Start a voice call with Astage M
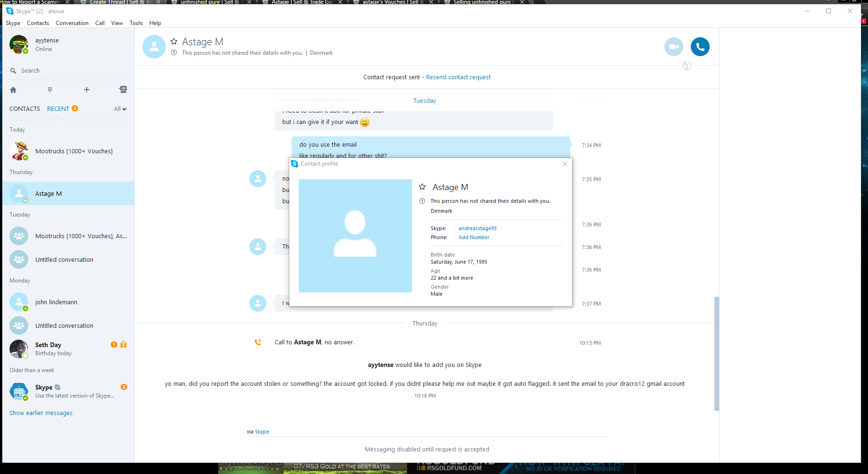 click(700, 47)
